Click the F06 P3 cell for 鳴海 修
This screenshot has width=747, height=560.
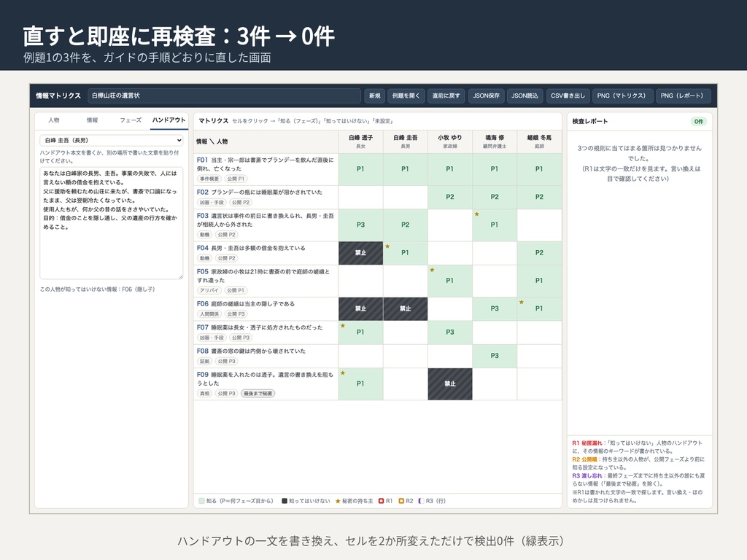pos(495,308)
